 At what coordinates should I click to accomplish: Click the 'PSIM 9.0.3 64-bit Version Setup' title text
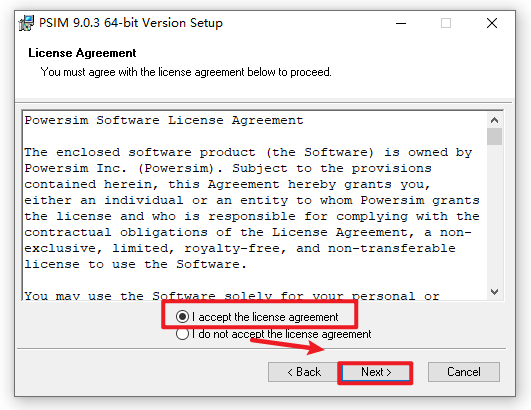[131, 23]
